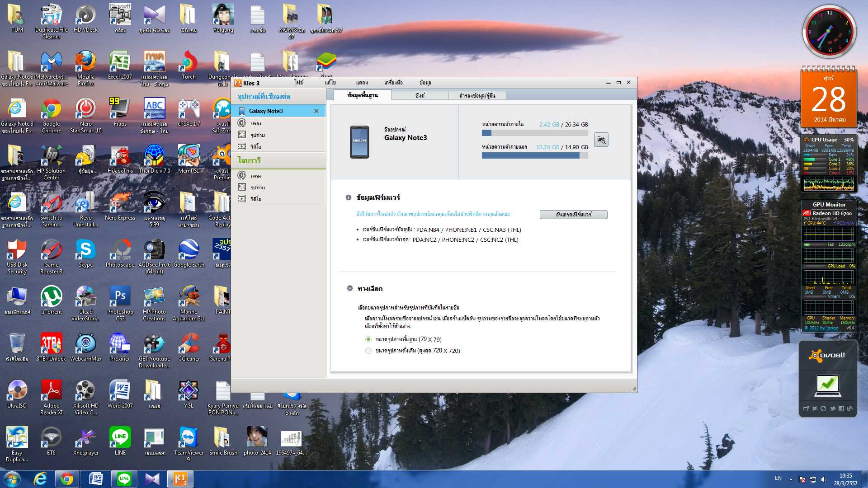Select original photo size max 720 x 720
This screenshot has height=488, width=868.
tap(368, 351)
